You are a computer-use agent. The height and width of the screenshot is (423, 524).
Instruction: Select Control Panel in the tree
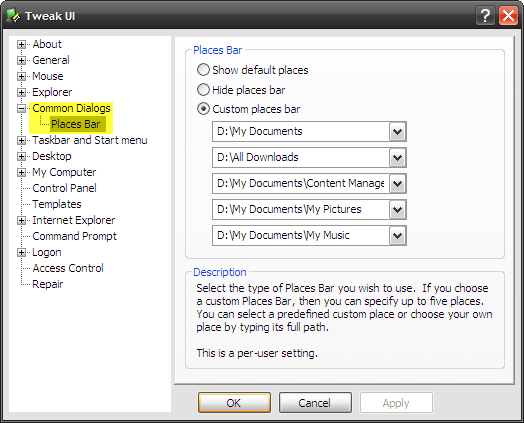coord(64,188)
